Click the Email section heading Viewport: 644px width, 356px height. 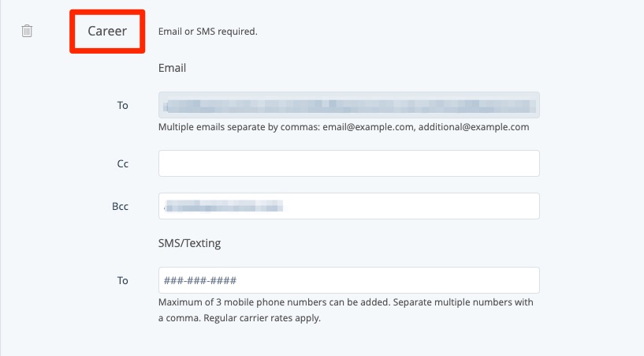tap(172, 68)
